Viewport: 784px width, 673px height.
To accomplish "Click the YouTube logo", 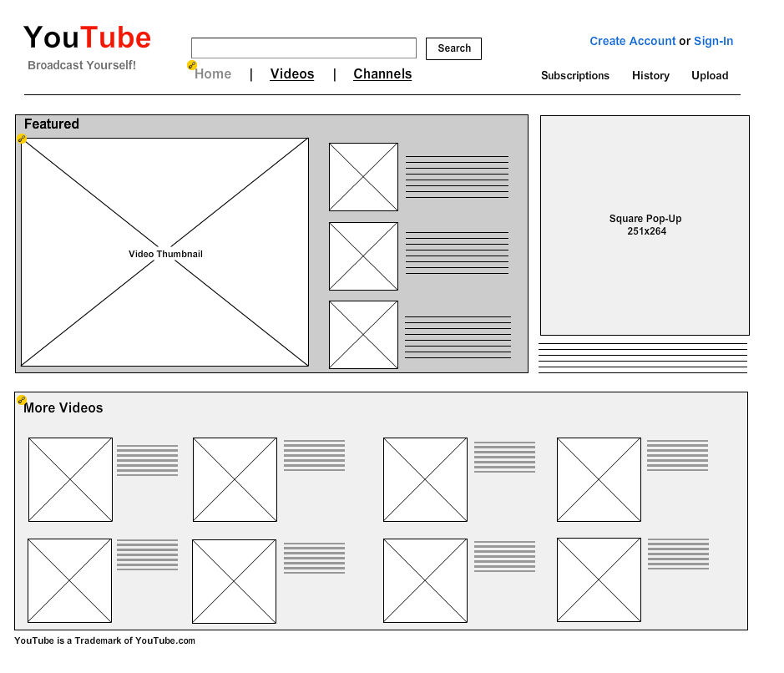I will pos(87,38).
